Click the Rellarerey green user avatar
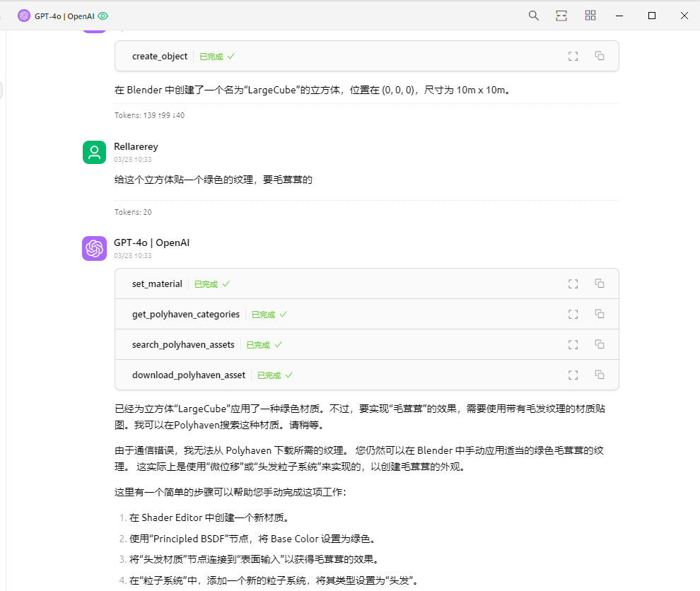The width and height of the screenshot is (700, 591). (94, 152)
